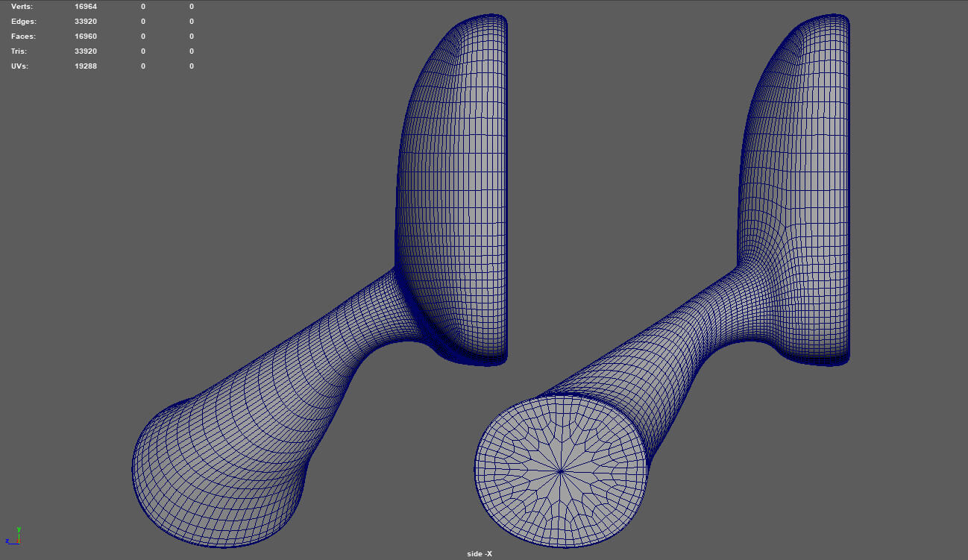The image size is (968, 560).
Task: Click the 33920 value in the Tris row
Action: point(86,51)
